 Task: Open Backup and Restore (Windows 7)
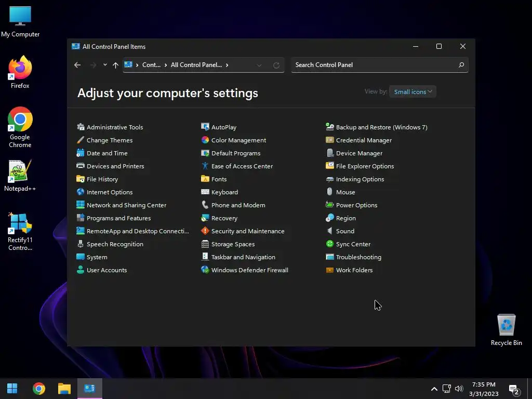tap(382, 127)
